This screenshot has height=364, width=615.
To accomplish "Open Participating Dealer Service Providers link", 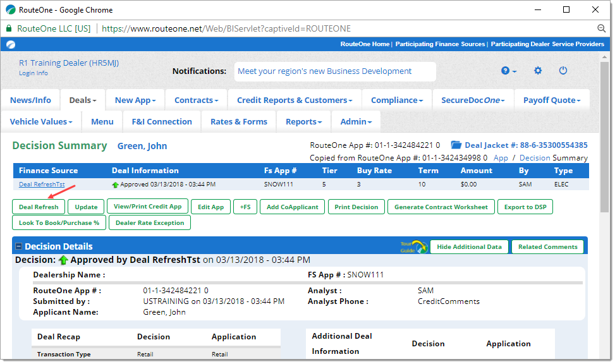I will point(547,44).
